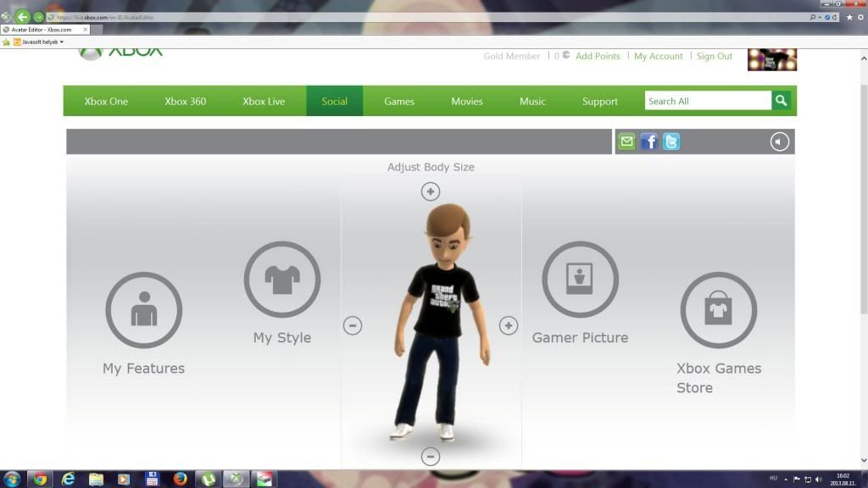Open browser tools gear menu
Image resolution: width=868 pixels, height=488 pixels.
[x=860, y=17]
